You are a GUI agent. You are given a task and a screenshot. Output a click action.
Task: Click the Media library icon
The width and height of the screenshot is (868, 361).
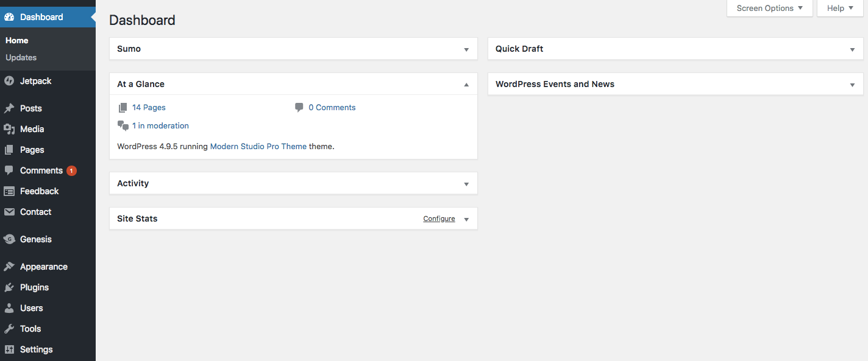[x=9, y=129]
